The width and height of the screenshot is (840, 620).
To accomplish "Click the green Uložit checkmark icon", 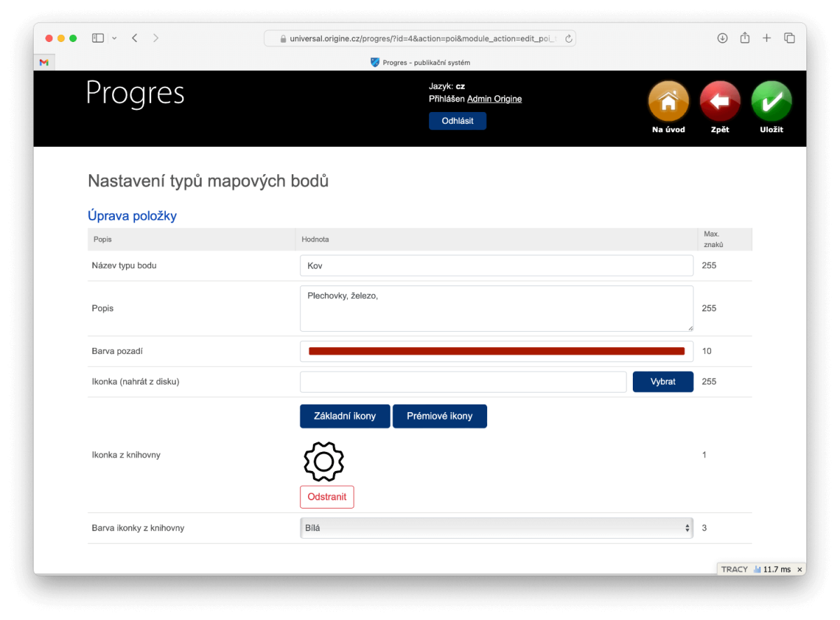I will point(771,102).
